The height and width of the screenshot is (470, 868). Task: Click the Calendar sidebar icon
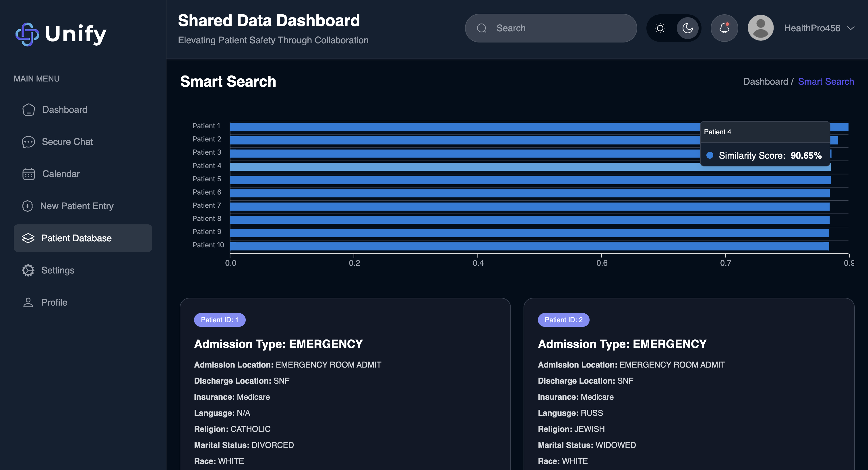click(29, 174)
